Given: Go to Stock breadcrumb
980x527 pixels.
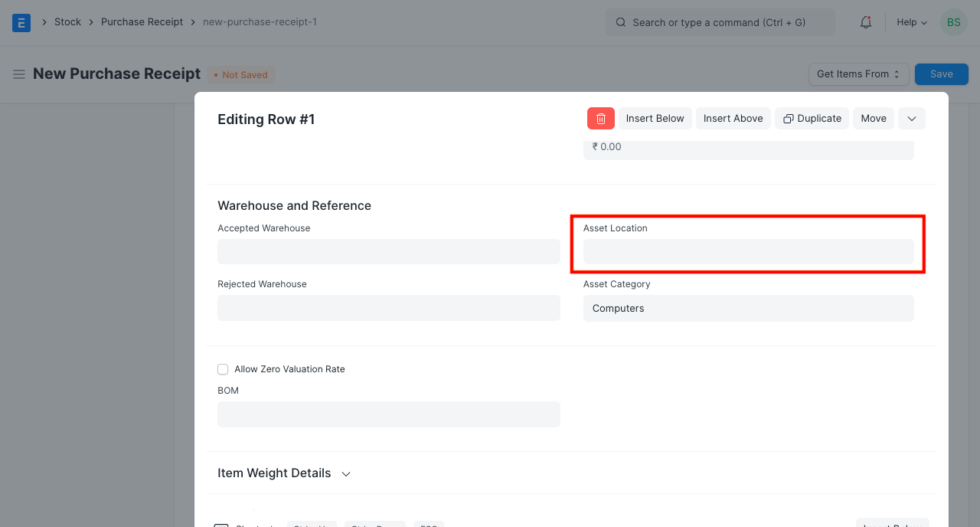Looking at the screenshot, I should [67, 22].
